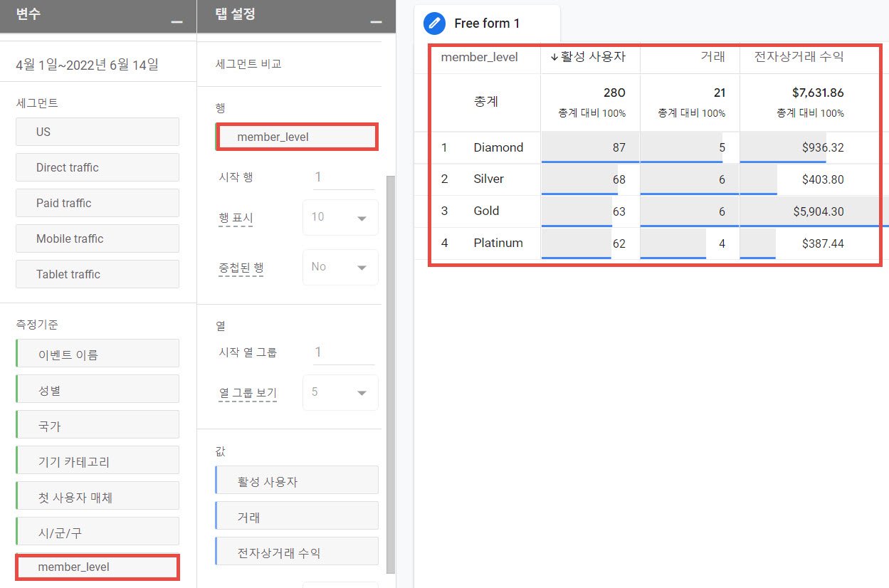Viewport: 889px width, 588px height.
Task: Click the member_level chip under 행
Action: tap(297, 136)
